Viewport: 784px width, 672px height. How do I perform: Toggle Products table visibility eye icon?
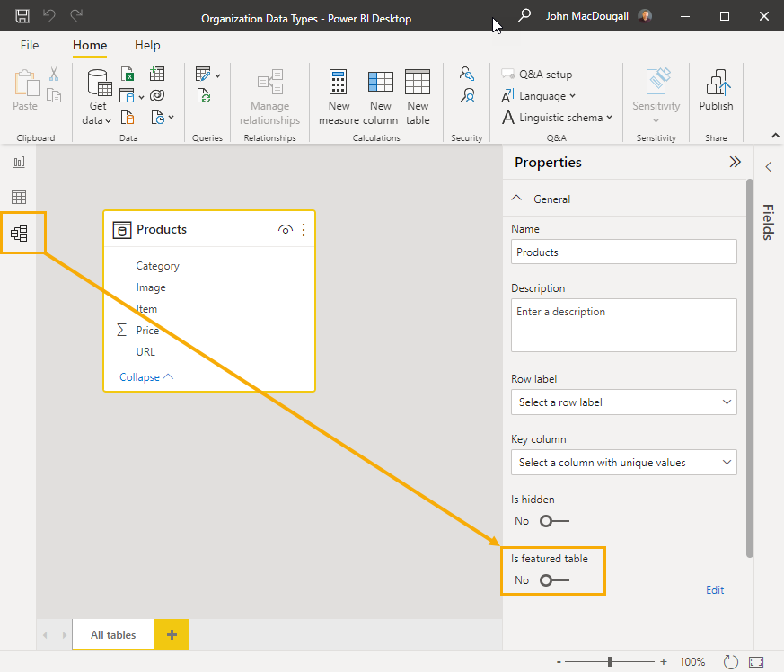(x=285, y=230)
